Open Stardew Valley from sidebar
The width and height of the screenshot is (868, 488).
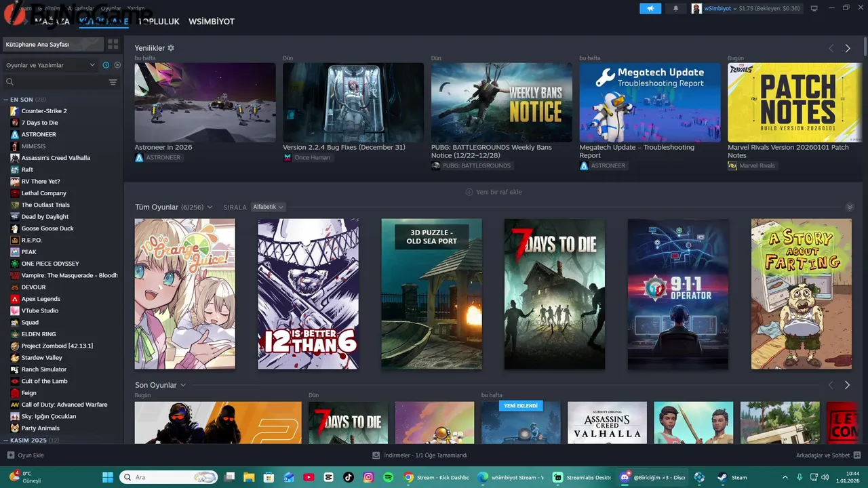41,358
